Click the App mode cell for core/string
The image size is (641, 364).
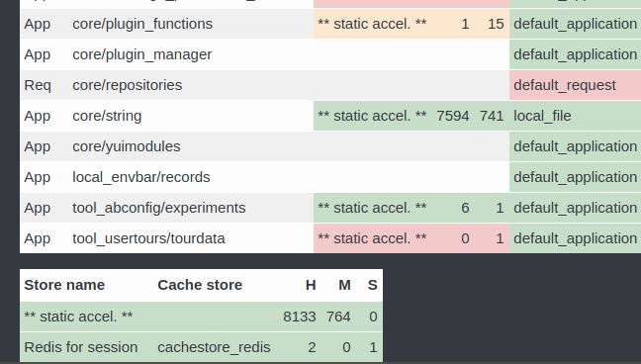(x=38, y=116)
